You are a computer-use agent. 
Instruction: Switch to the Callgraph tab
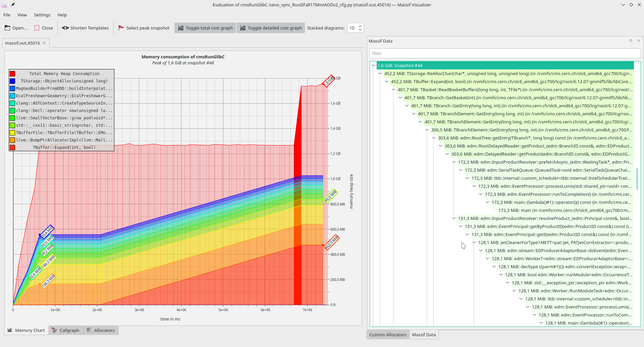66,330
